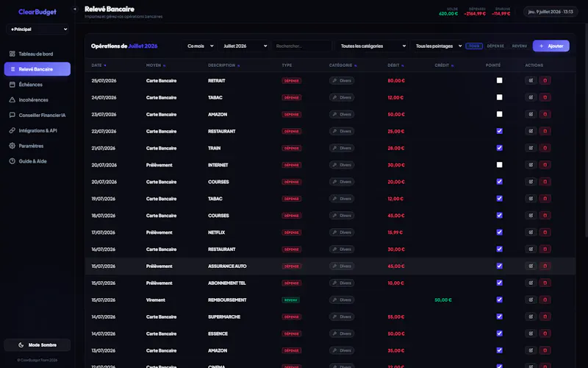Delete the REMBOURSEMENT transaction
The height and width of the screenshot is (368, 588).
[x=545, y=300]
